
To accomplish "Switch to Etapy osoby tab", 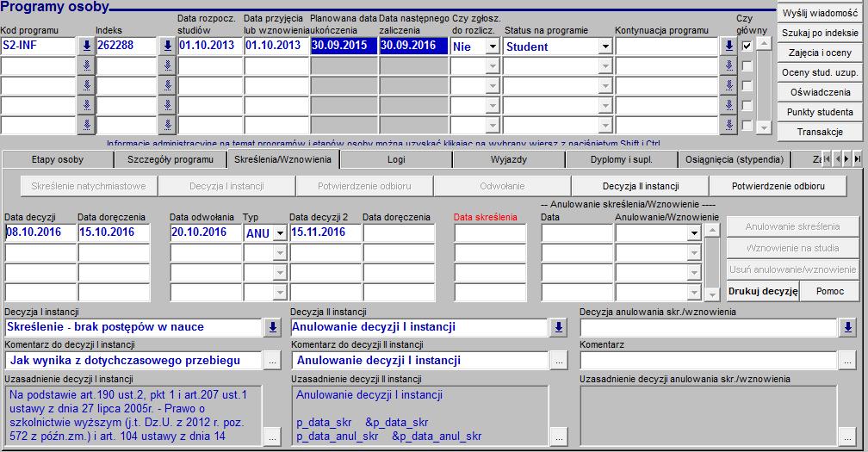I will 58,159.
